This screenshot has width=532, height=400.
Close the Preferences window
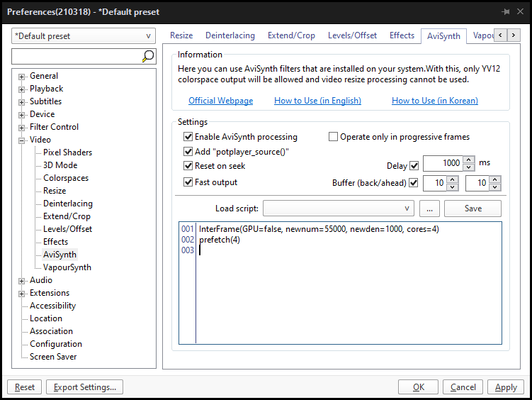[x=520, y=11]
